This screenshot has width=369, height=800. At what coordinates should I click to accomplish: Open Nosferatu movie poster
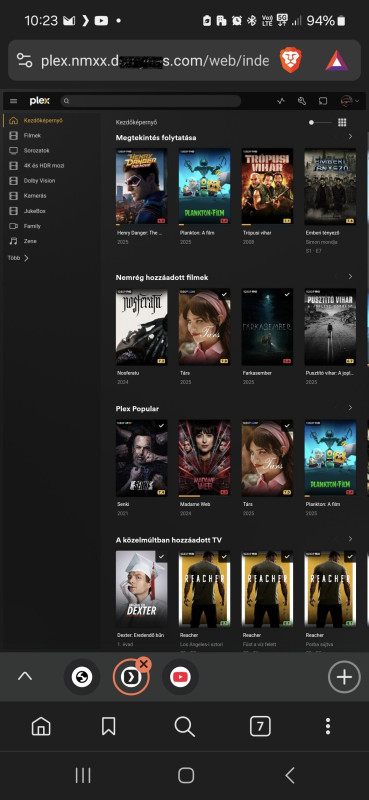[x=141, y=327]
